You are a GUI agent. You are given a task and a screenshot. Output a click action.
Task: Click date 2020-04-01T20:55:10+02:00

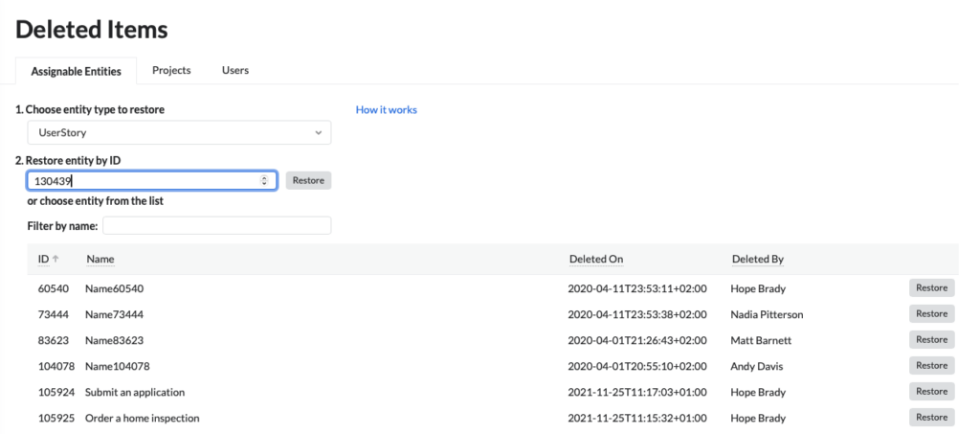click(x=636, y=367)
